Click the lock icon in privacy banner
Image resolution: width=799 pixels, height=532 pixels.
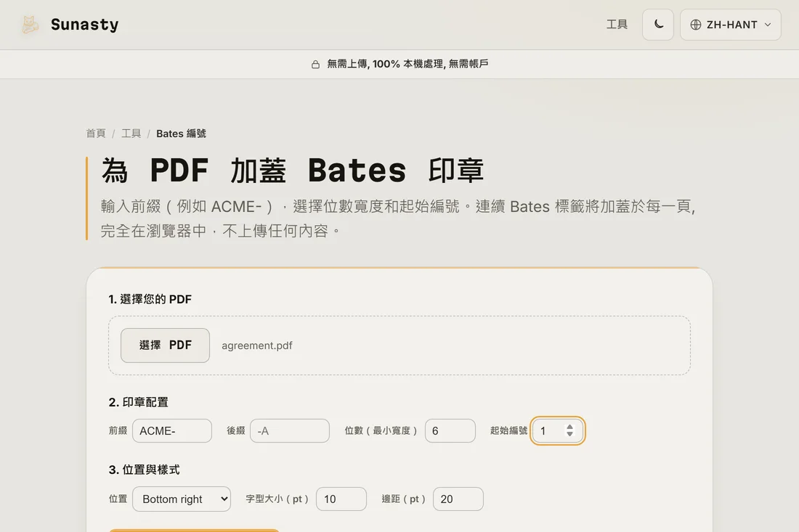[x=315, y=64]
